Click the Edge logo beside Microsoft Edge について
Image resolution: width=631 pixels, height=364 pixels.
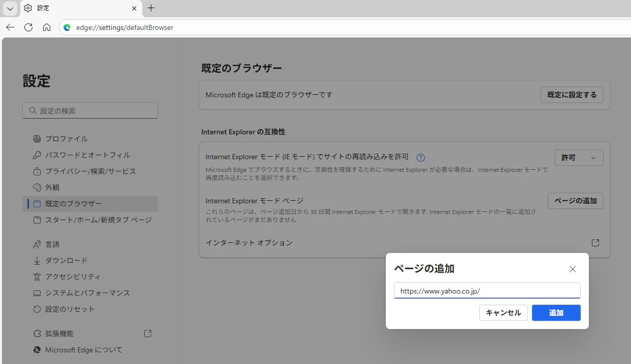coord(37,350)
